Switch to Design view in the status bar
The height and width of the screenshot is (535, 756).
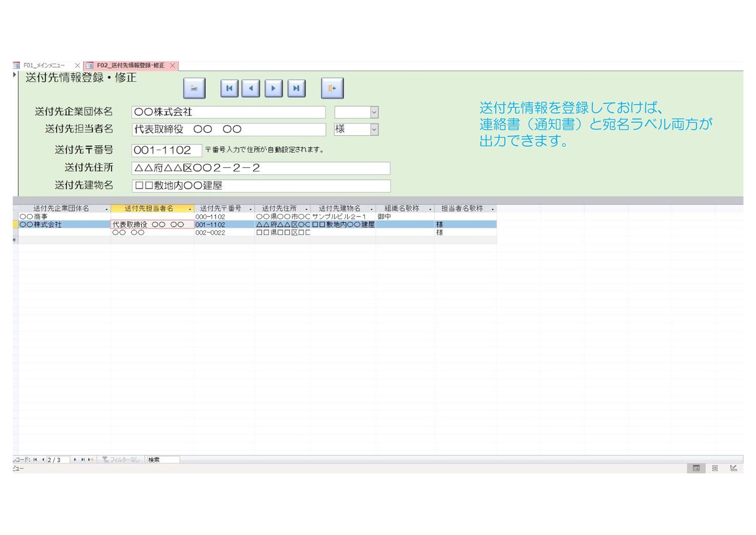point(733,468)
